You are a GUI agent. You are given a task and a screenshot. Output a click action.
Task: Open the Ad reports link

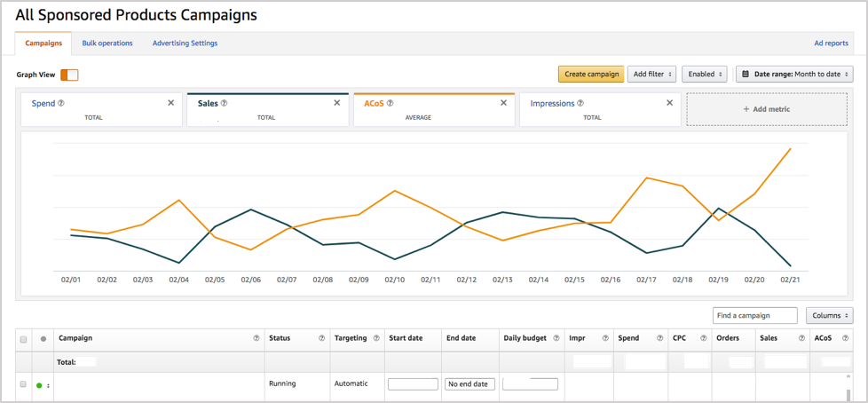(x=831, y=43)
